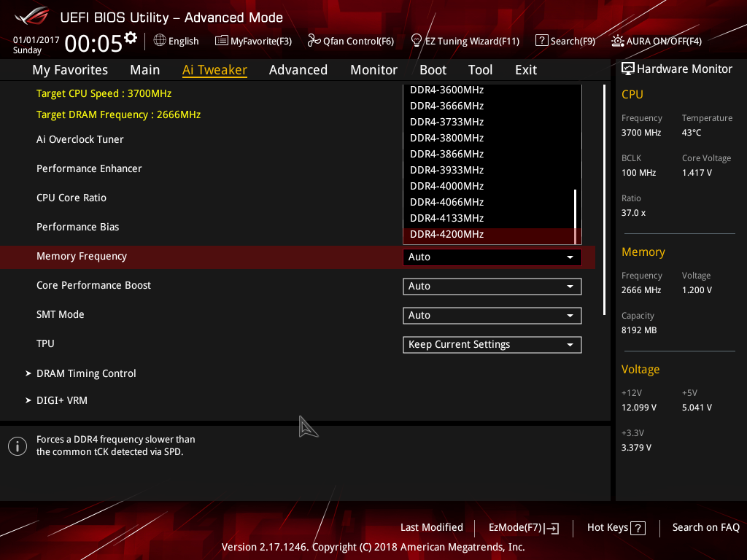Image resolution: width=747 pixels, height=560 pixels.
Task: Click +12V reading 12.099 V
Action: (639, 407)
